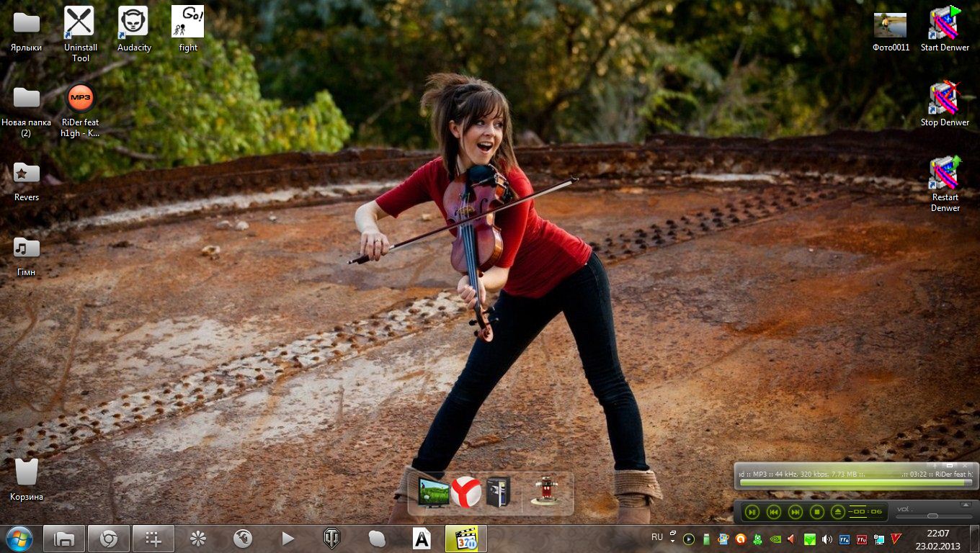980x553 pixels.
Task: Launch World of Tanks from the taskbar
Action: point(331,538)
